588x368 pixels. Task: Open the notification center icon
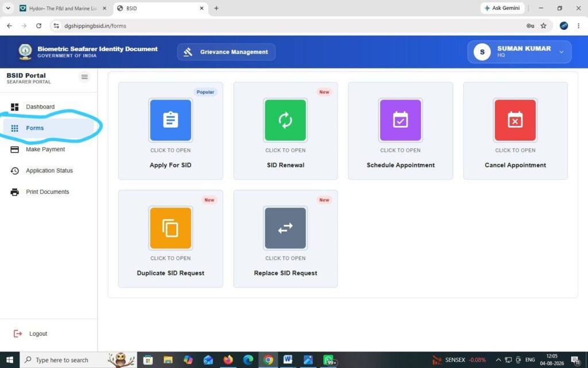tap(576, 361)
